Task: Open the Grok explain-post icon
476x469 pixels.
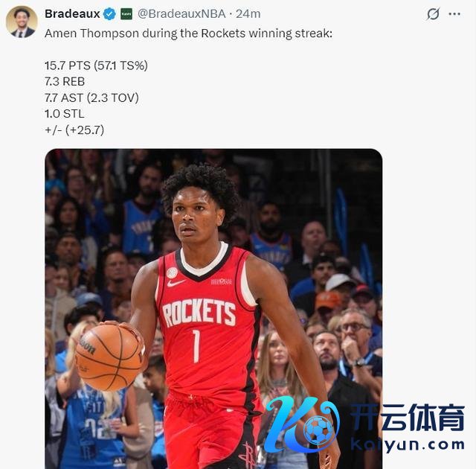Action: (x=433, y=14)
